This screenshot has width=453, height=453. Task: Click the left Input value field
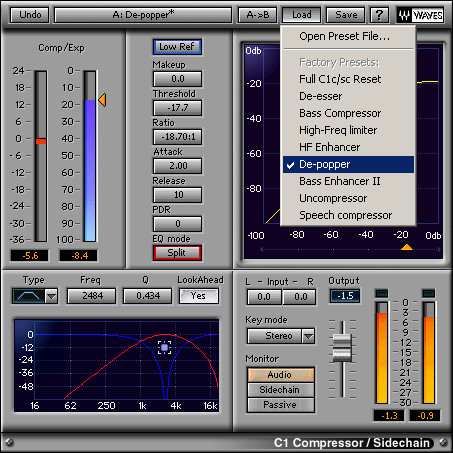(x=264, y=297)
